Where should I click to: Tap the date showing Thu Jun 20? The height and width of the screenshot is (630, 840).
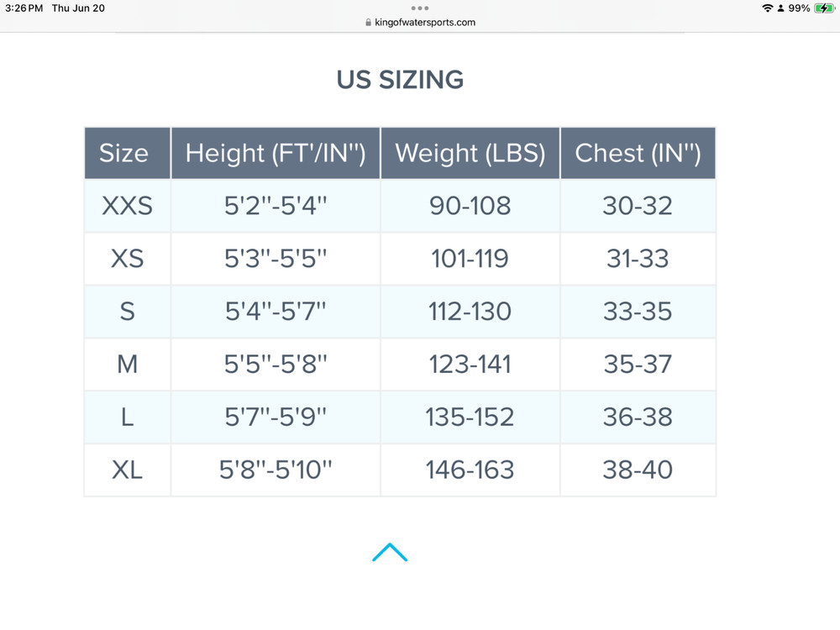pyautogui.click(x=78, y=8)
